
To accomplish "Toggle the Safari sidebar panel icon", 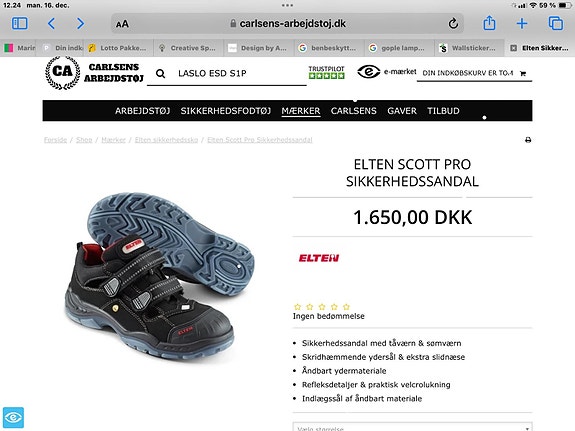I will pos(19,23).
